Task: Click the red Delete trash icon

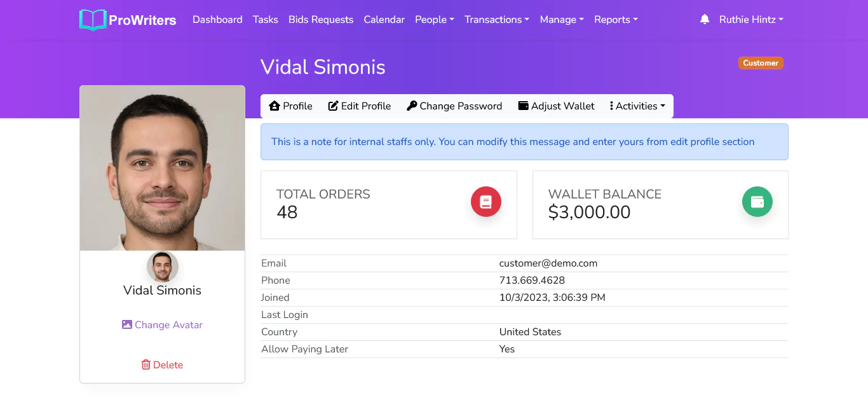Action: pos(146,364)
